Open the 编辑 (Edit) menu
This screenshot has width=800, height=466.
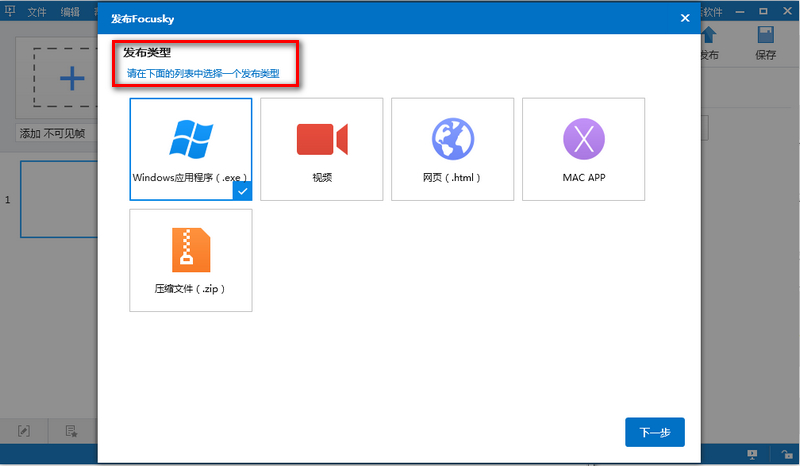(x=70, y=12)
